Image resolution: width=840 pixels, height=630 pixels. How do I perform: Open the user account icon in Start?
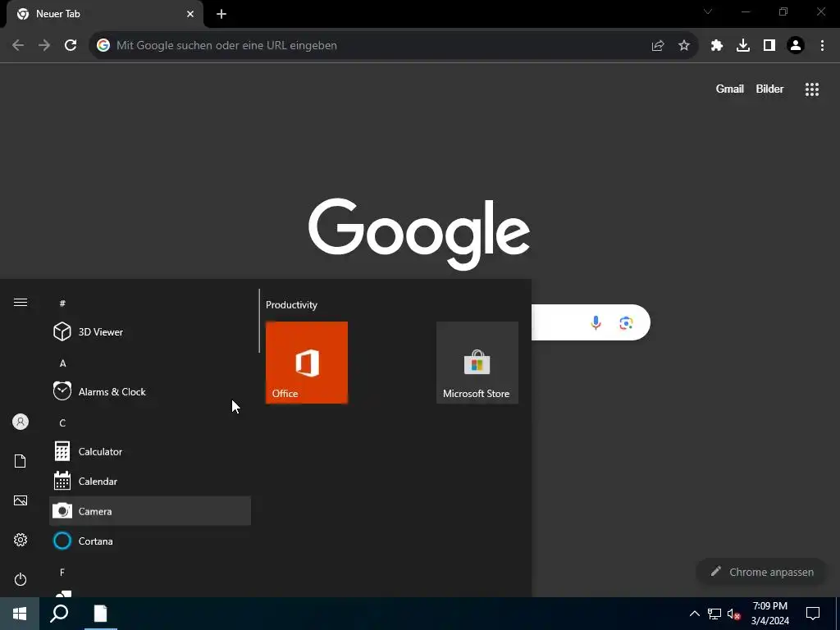pos(21,422)
